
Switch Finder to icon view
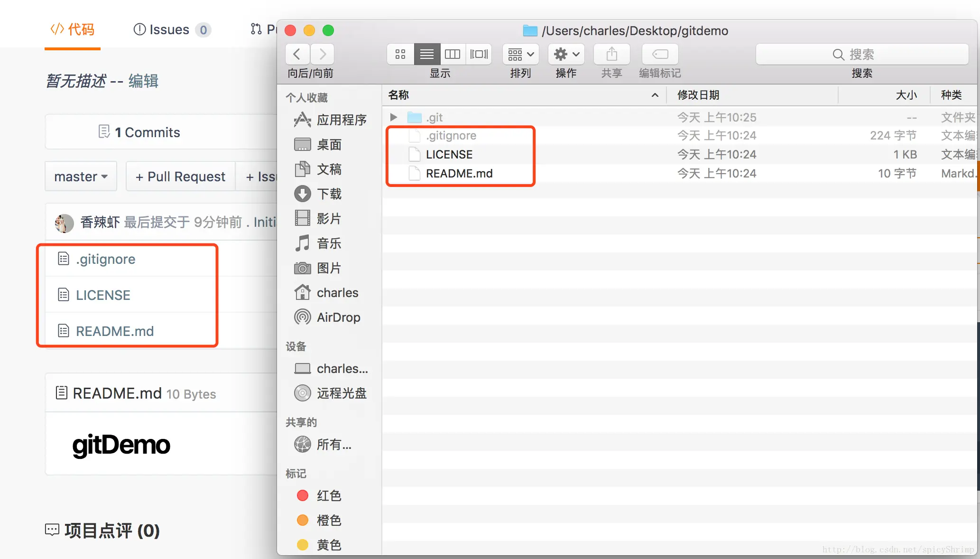(400, 54)
